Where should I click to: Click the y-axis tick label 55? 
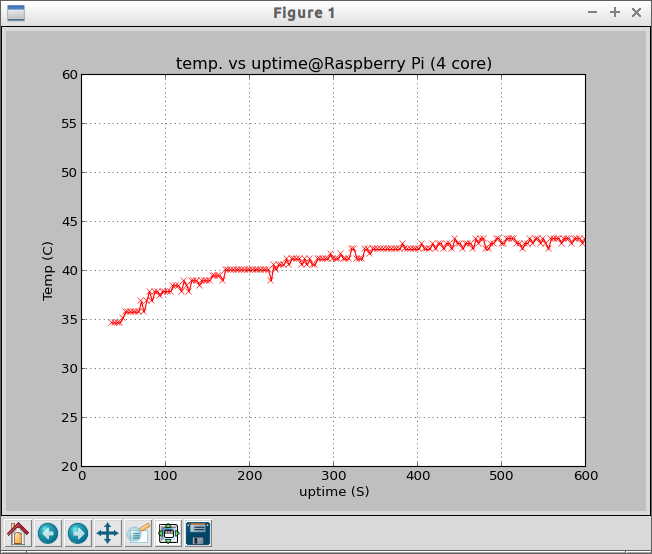click(69, 124)
